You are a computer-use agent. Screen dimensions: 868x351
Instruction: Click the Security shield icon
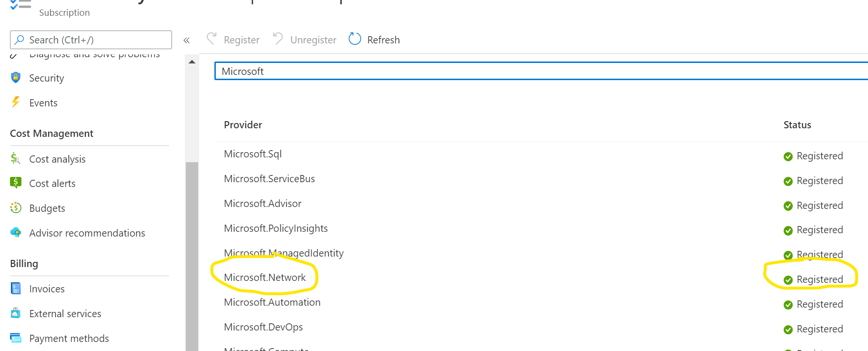pyautogui.click(x=16, y=77)
